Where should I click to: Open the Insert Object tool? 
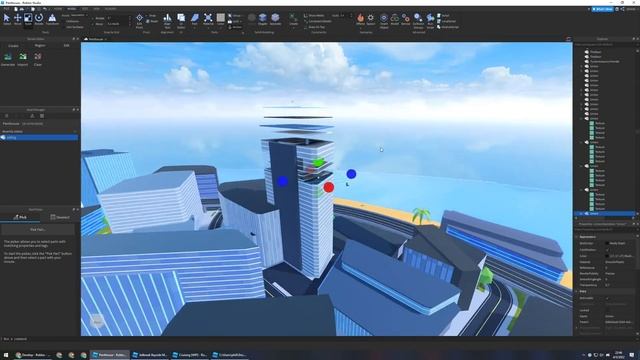click(384, 20)
